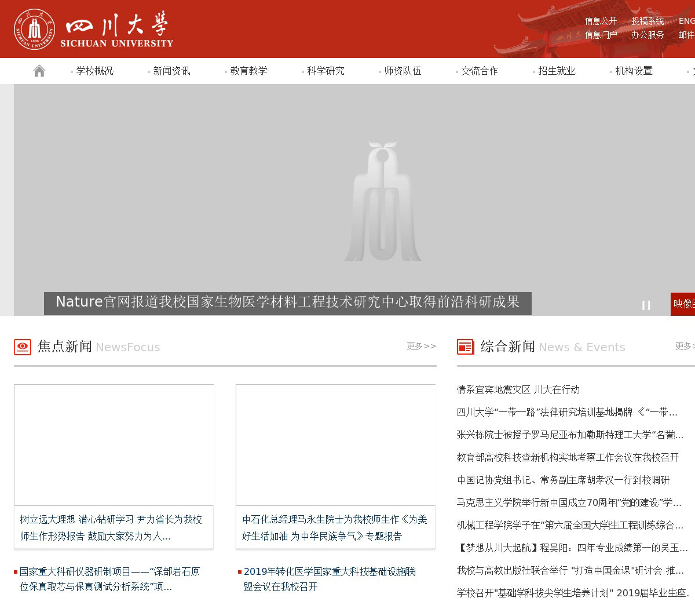Open thumbnail above 中石化总经理 news
695x616 pixels.
335,444
